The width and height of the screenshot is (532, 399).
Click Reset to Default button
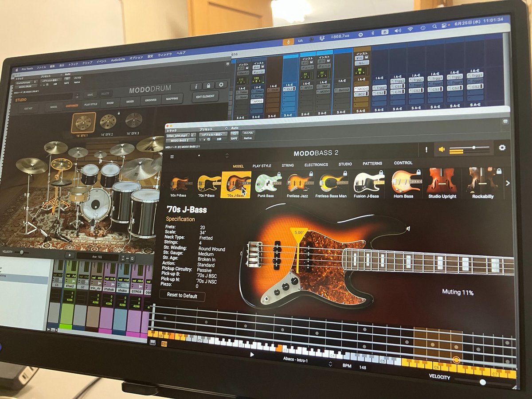click(x=183, y=295)
